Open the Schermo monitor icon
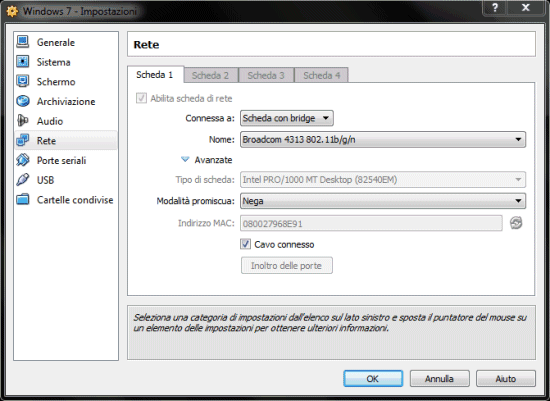550x401 pixels. pos(23,81)
